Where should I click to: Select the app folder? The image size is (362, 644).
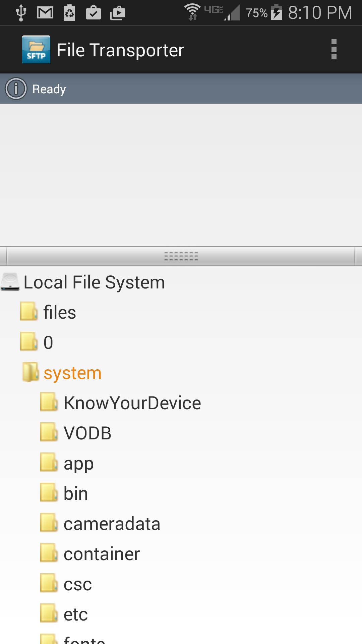pyautogui.click(x=78, y=463)
